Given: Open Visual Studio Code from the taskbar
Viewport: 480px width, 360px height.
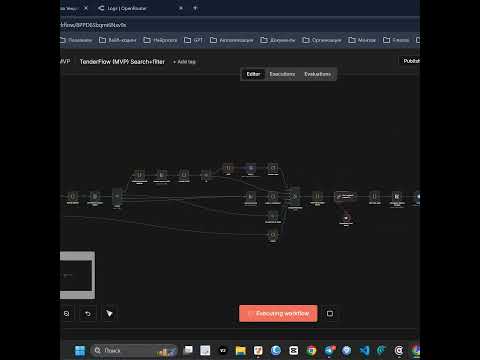Looking at the screenshot, I should (x=365, y=351).
